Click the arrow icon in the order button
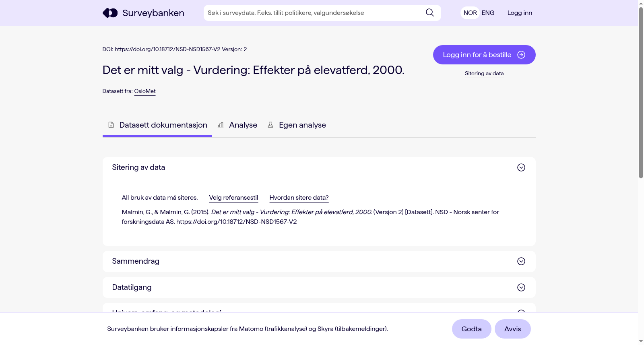 (521, 55)
